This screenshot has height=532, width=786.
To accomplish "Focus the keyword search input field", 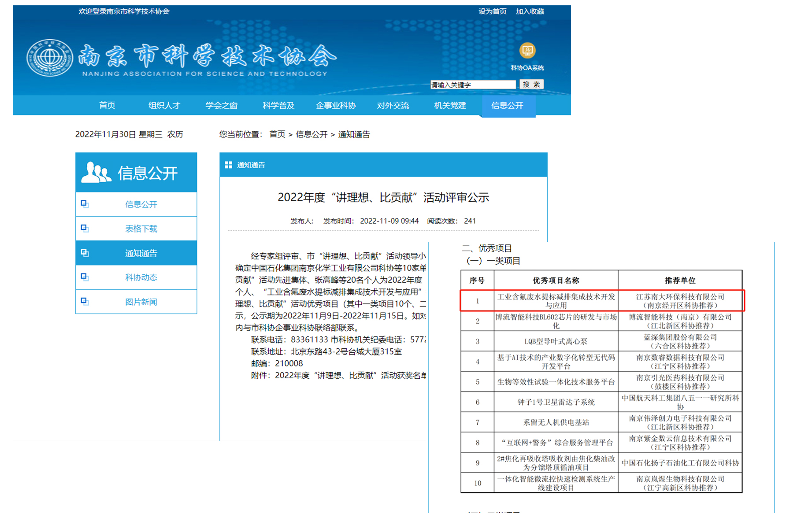I will [472, 85].
